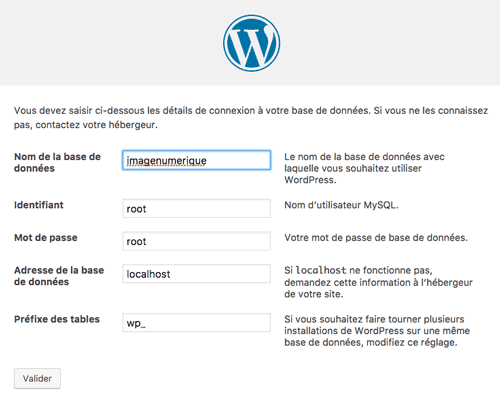Click the WordPress logo
500x397 pixels.
click(251, 43)
